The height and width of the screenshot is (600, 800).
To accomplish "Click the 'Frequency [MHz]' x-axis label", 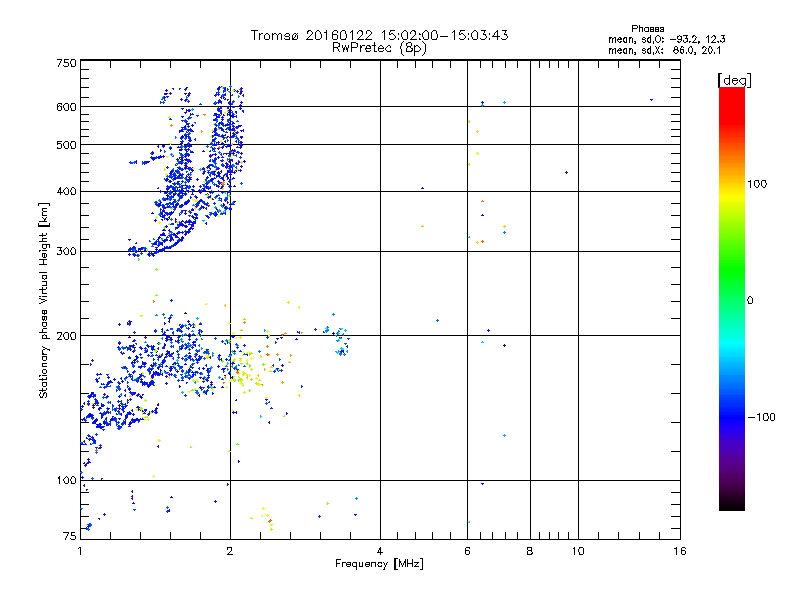I will [x=379, y=564].
